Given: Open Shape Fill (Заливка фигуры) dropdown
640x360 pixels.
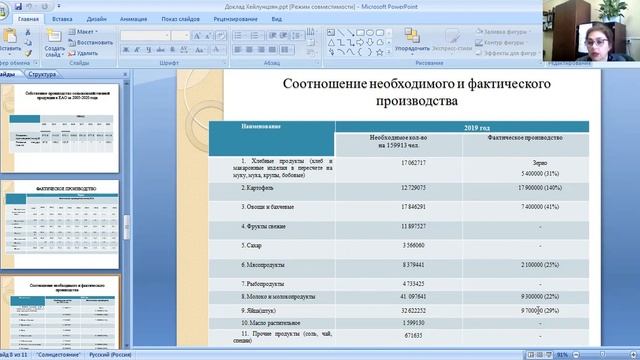Looking at the screenshot, I should pyautogui.click(x=503, y=32).
